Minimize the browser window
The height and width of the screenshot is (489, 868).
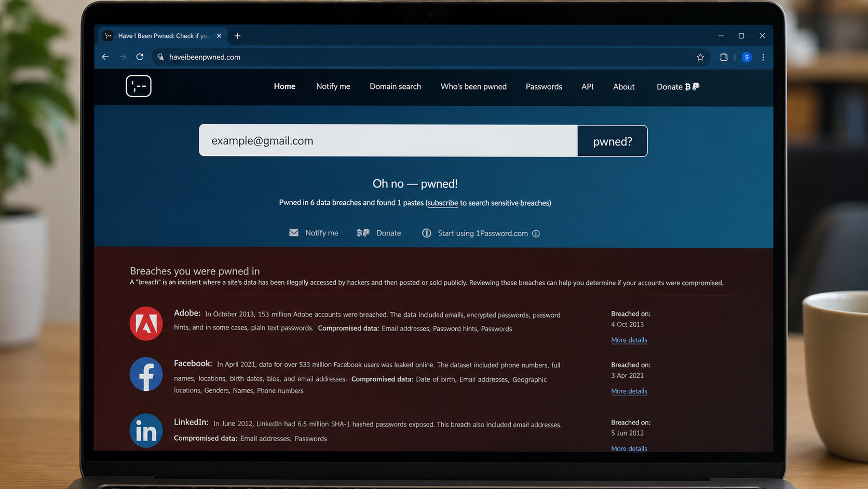[721, 36]
